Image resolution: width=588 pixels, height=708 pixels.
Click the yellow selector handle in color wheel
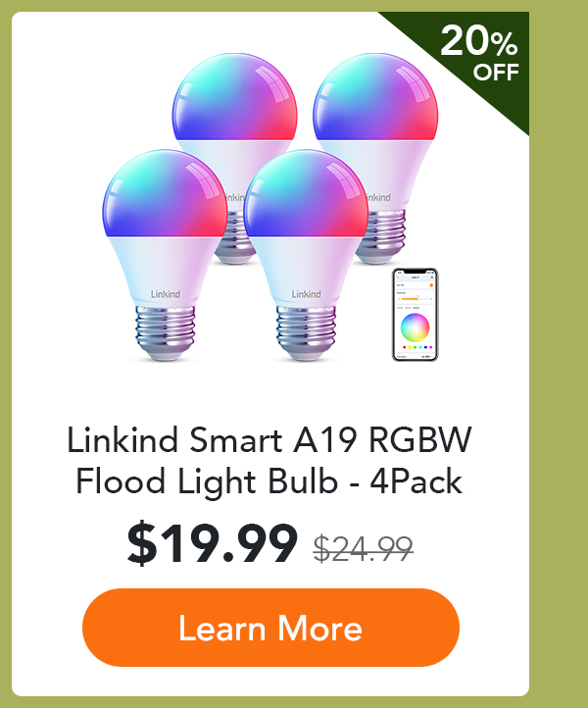pos(420,335)
